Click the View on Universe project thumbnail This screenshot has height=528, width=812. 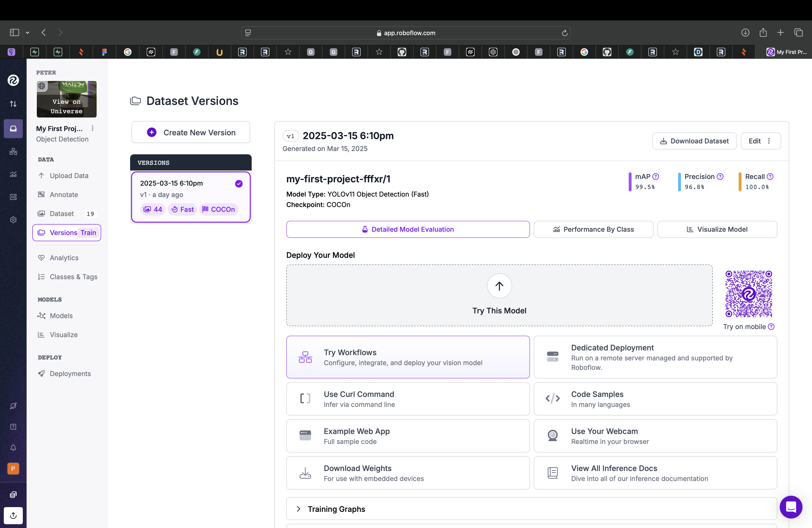click(x=66, y=99)
